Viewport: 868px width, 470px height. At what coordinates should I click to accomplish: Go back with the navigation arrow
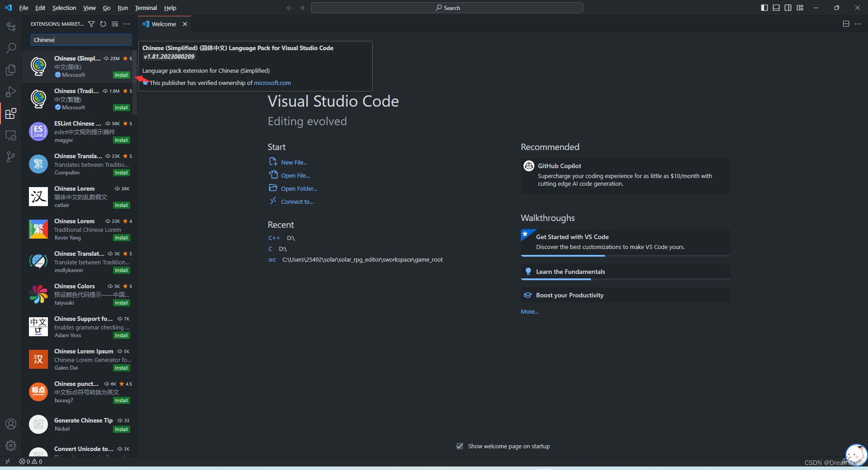pos(290,8)
